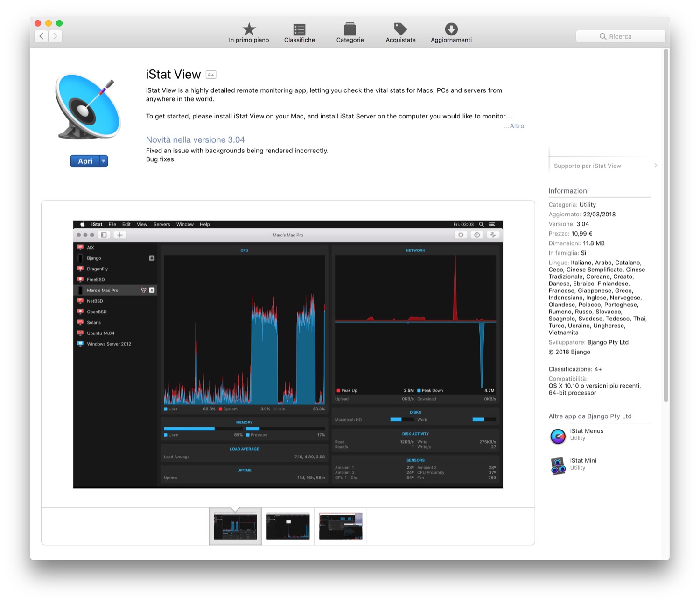The width and height of the screenshot is (700, 603).
Task: Click the iStat View satellite dish app icon
Action: coord(88,107)
